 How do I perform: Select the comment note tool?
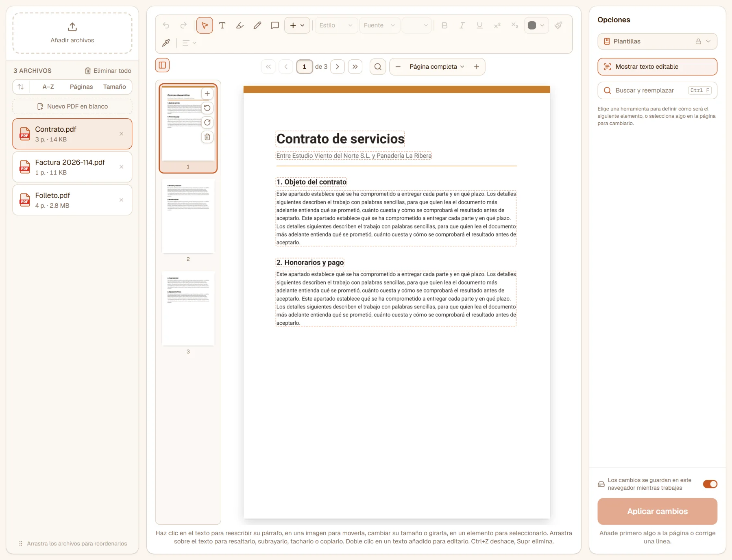[275, 26]
